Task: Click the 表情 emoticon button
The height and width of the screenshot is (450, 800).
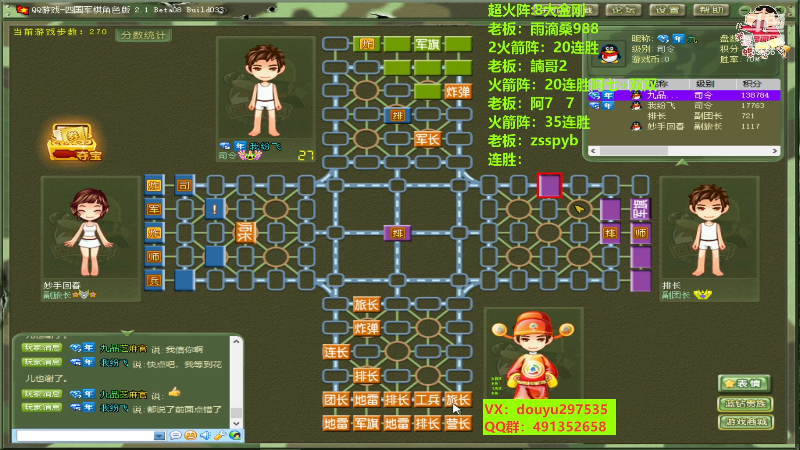Action: pyautogui.click(x=745, y=383)
